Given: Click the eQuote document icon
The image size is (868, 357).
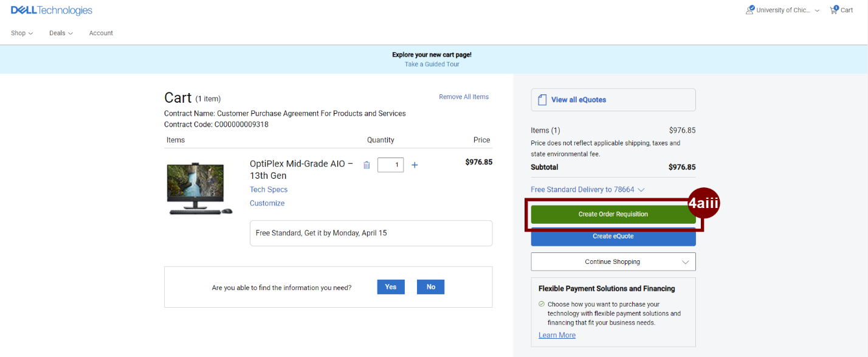Looking at the screenshot, I should [x=543, y=100].
